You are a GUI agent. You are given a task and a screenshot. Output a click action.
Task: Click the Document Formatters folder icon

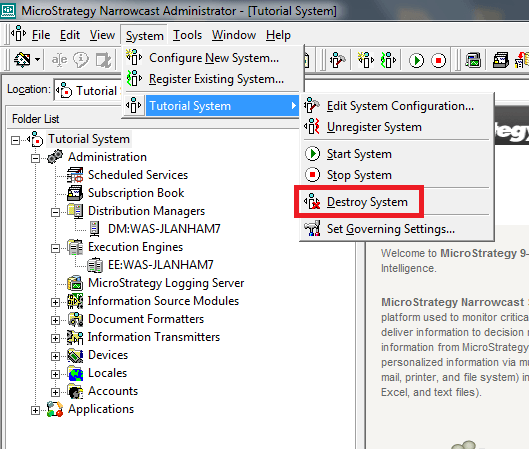pyautogui.click(x=75, y=319)
